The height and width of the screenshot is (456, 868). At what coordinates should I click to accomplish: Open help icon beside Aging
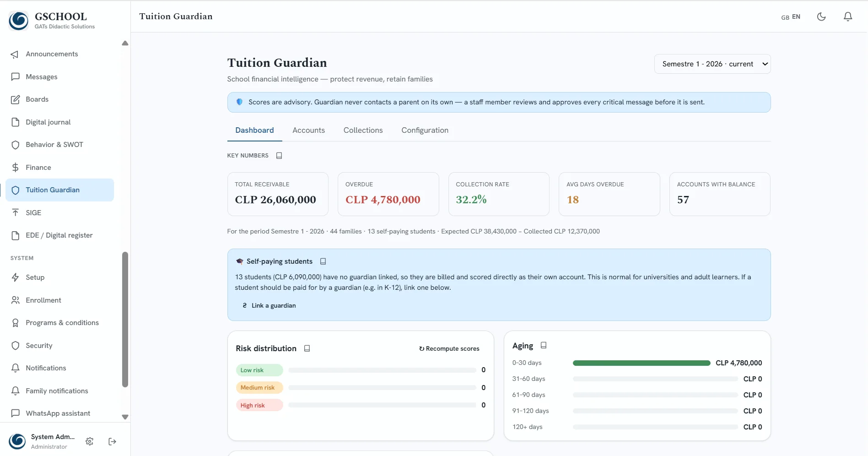point(544,346)
